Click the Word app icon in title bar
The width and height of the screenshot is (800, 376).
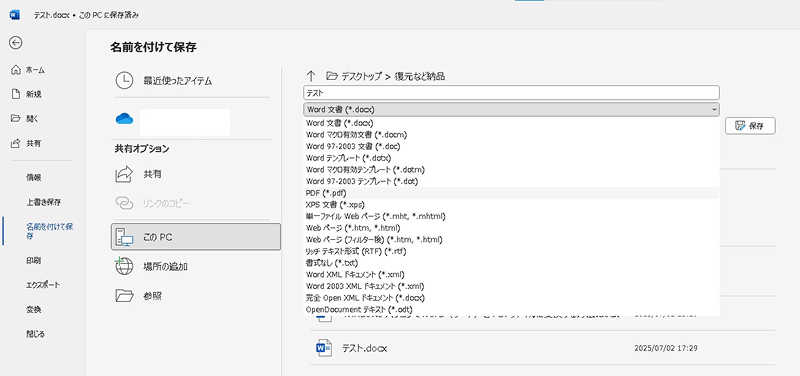point(15,15)
